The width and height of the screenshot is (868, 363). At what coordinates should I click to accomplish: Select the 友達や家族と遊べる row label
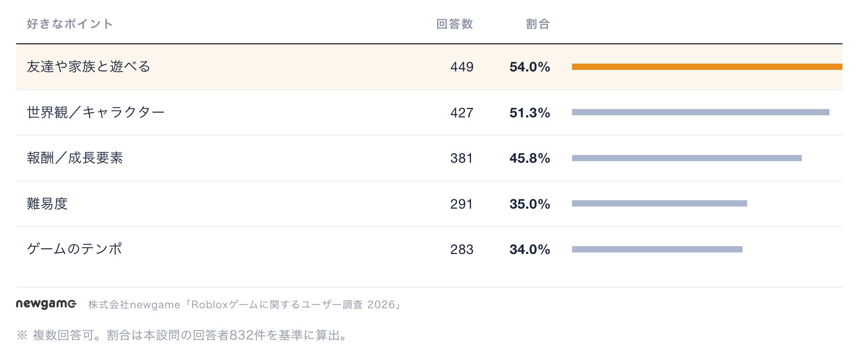(89, 67)
